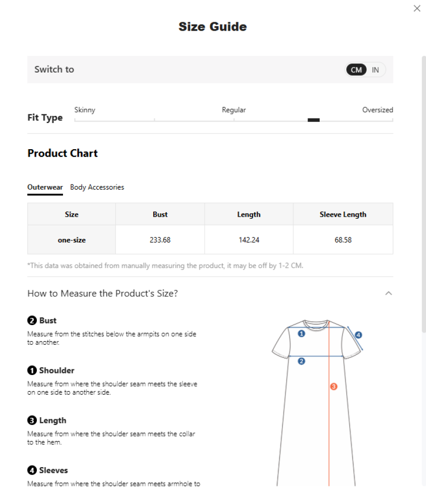The image size is (426, 504).
Task: Collapse the How to Measure section chevron
Action: 388,293
